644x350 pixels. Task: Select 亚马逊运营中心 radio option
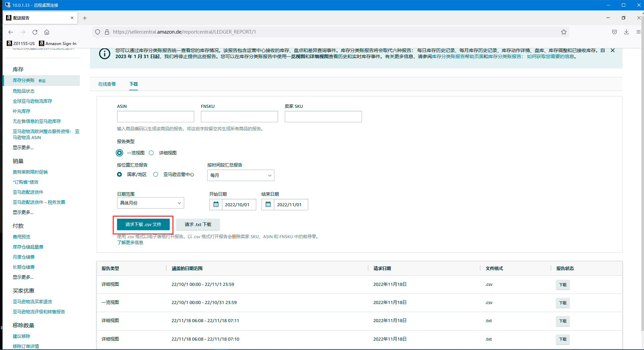pyautogui.click(x=156, y=174)
